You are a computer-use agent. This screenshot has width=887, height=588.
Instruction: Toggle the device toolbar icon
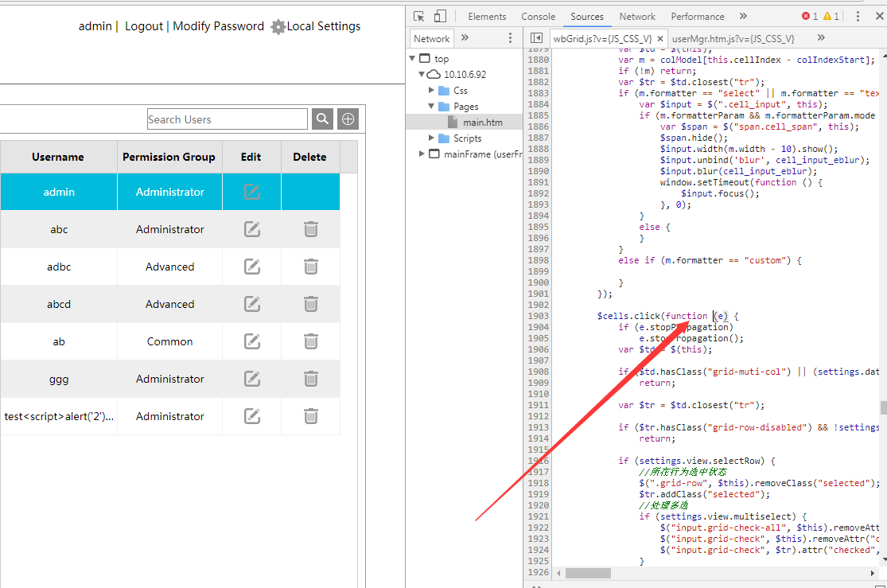tap(440, 17)
